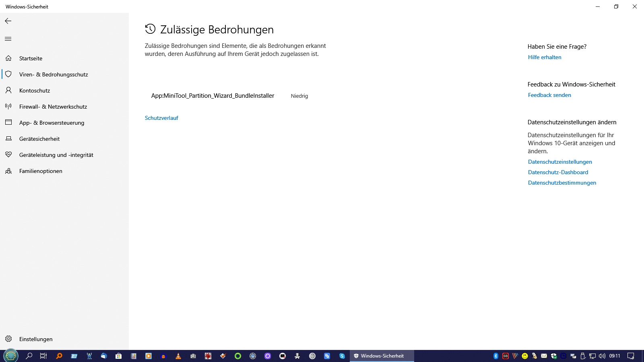Click the Zulässige Bedrohungen page heading
The image size is (644, 362).
217,29
